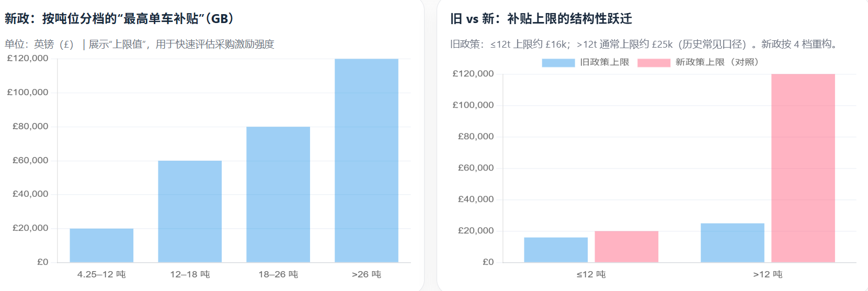Image resolution: width=868 pixels, height=291 pixels.
Task: Click the >26 吨 axis label
Action: [x=367, y=274]
